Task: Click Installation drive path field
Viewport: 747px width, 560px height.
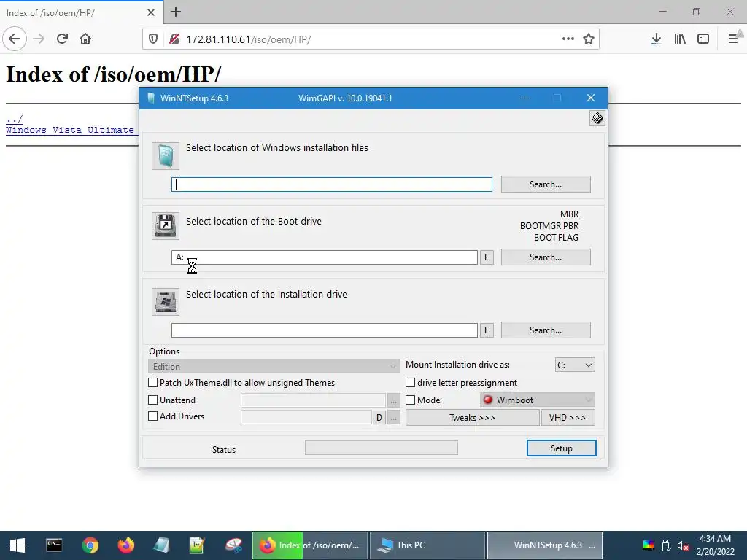Action: click(325, 330)
